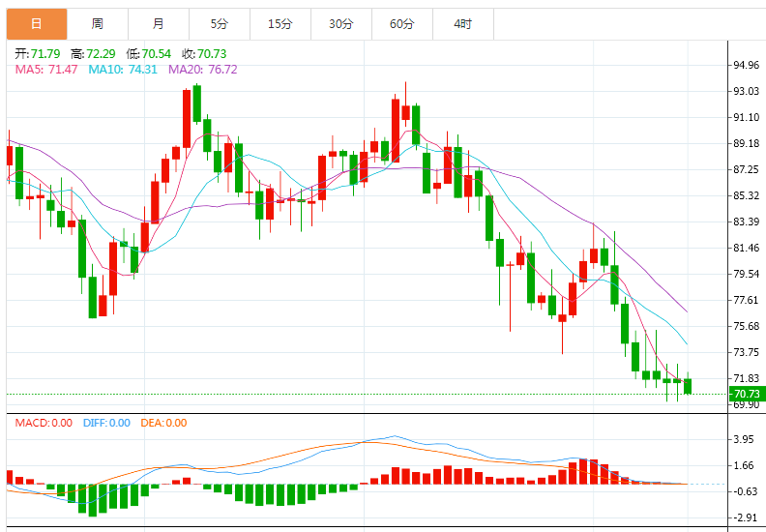Click the DIFF:0.00 indicator label
Screen dimensions: 766x532
pos(106,423)
